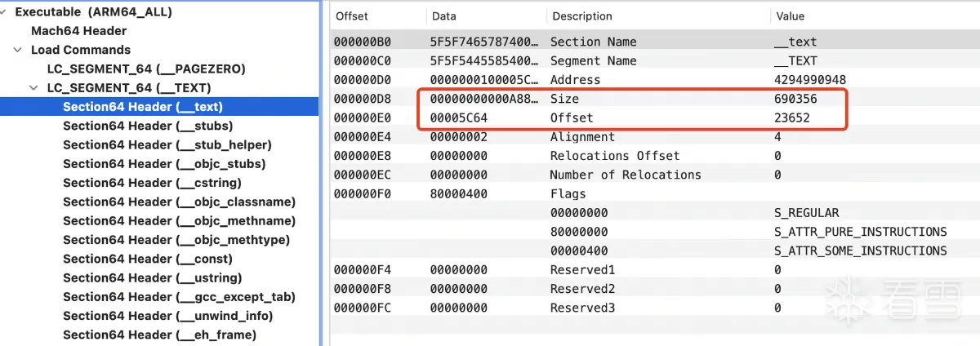The height and width of the screenshot is (346, 980).
Task: Click the Offset column header
Action: [x=352, y=16]
